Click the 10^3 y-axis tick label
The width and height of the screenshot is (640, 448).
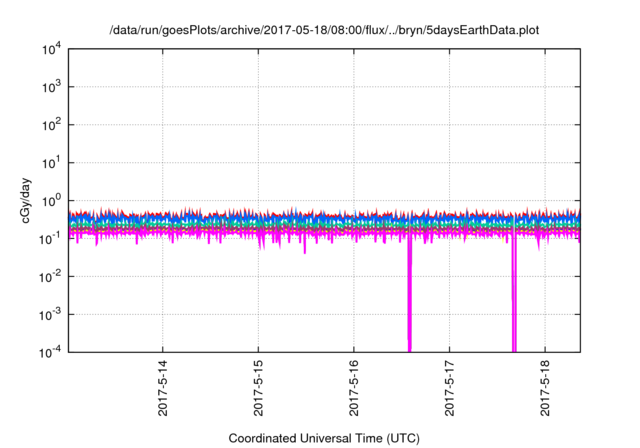[x=51, y=87]
